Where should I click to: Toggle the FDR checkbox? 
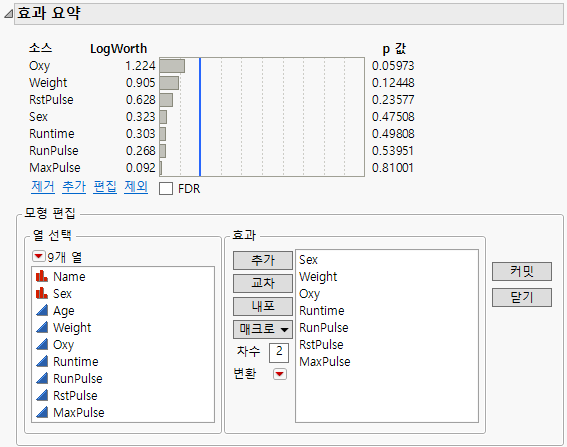pyautogui.click(x=166, y=188)
